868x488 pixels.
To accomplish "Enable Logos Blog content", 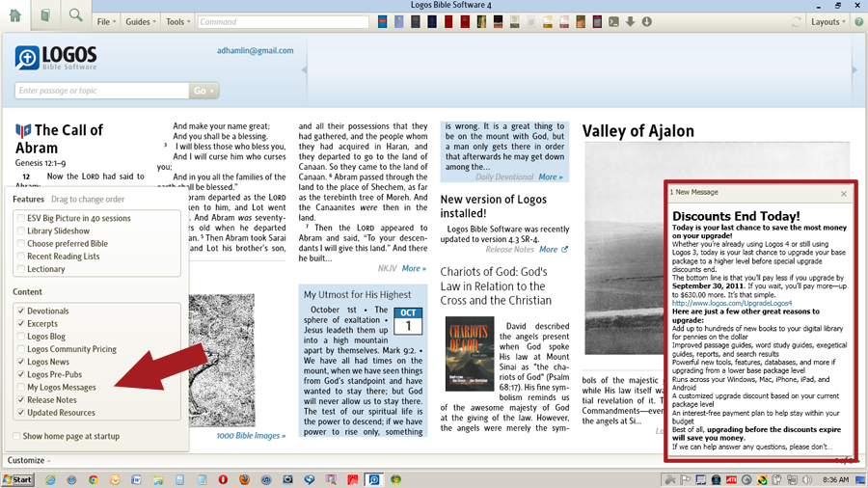I will (21, 337).
